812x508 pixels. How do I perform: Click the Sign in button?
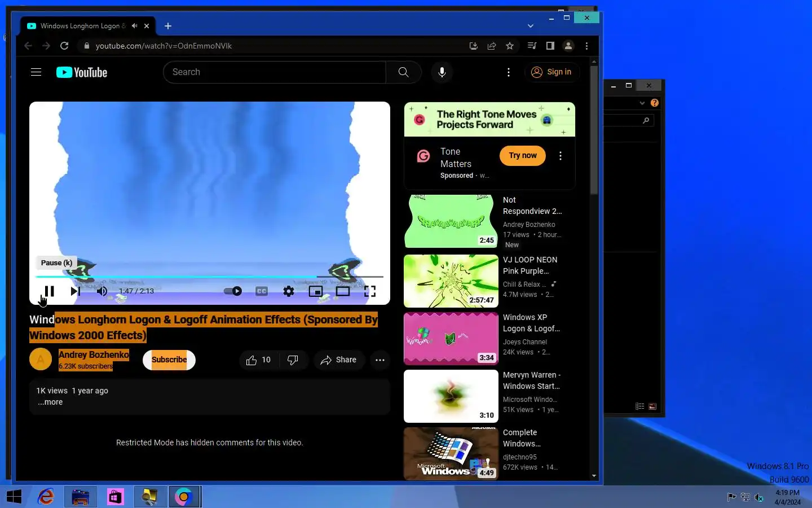[551, 72]
